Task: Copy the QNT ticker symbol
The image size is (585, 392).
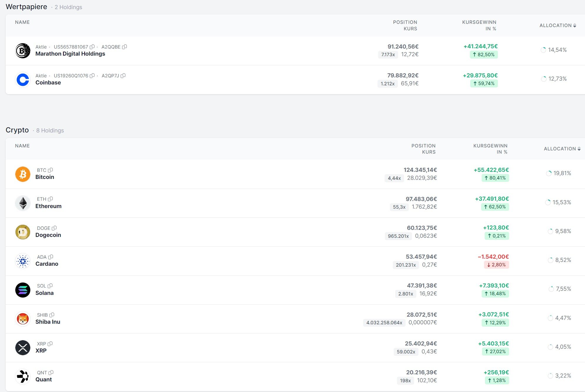Action: coord(51,373)
